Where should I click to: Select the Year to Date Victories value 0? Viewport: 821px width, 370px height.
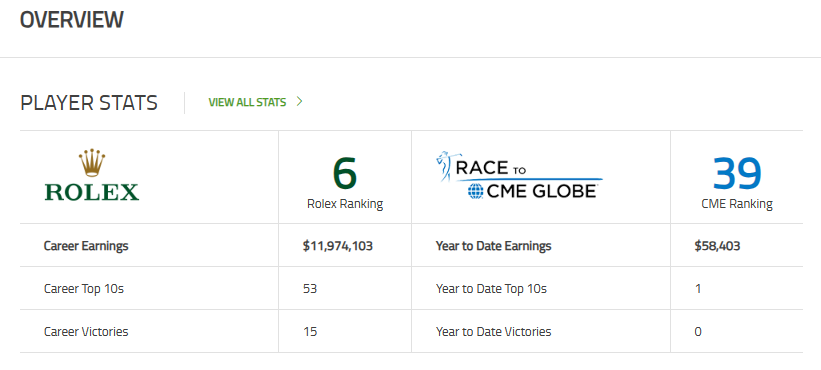pyautogui.click(x=698, y=331)
